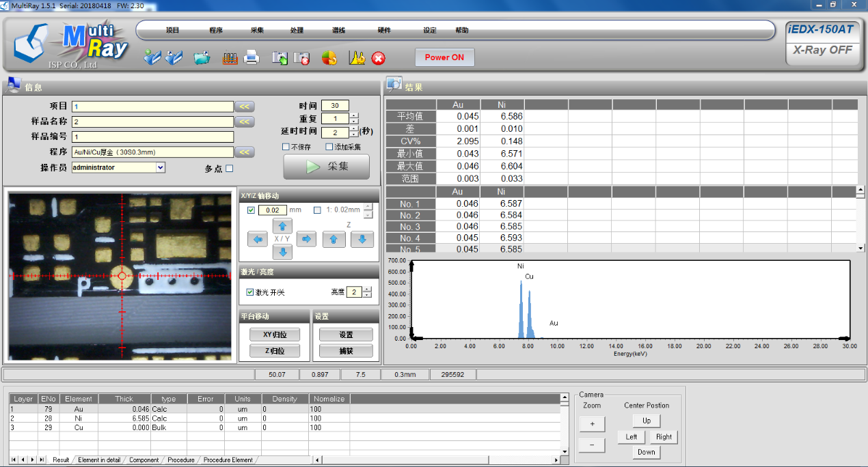Click the 样品编号 input field
The image size is (868, 467).
click(x=152, y=137)
